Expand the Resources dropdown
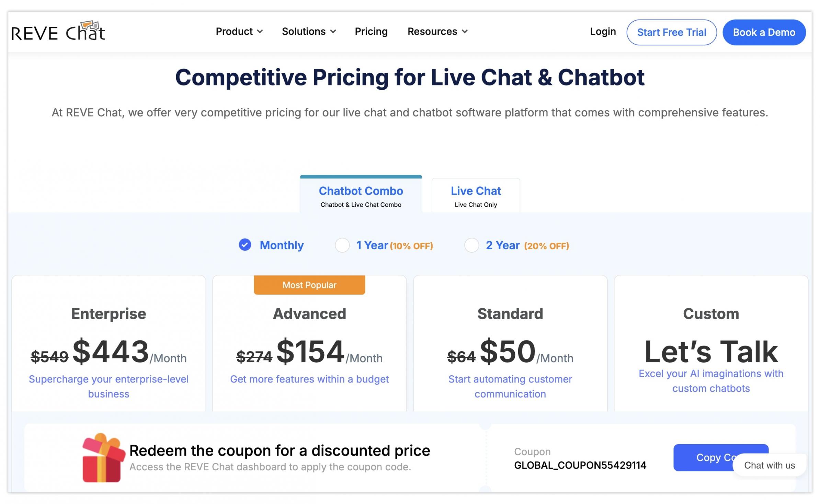Viewport: 820px width, 504px height. pyautogui.click(x=437, y=32)
